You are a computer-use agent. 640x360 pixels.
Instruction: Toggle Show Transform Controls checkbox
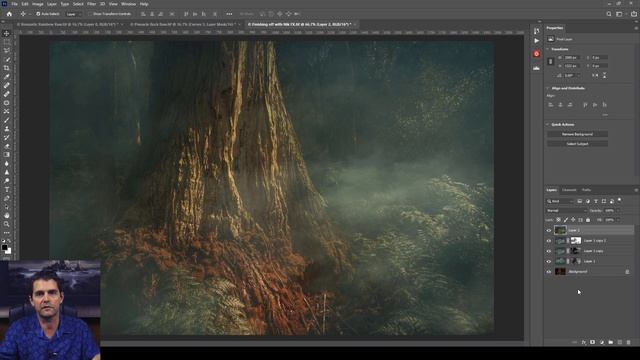90,14
